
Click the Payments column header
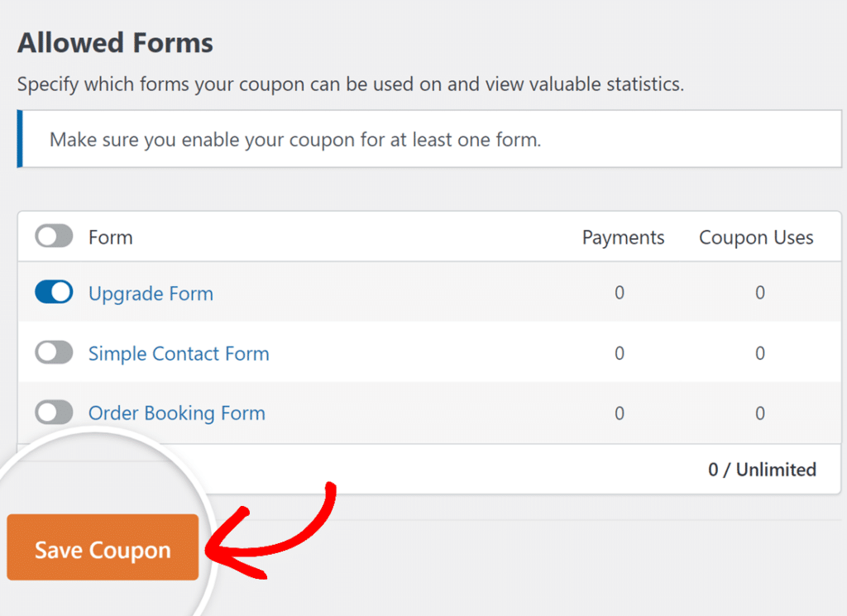pos(623,237)
